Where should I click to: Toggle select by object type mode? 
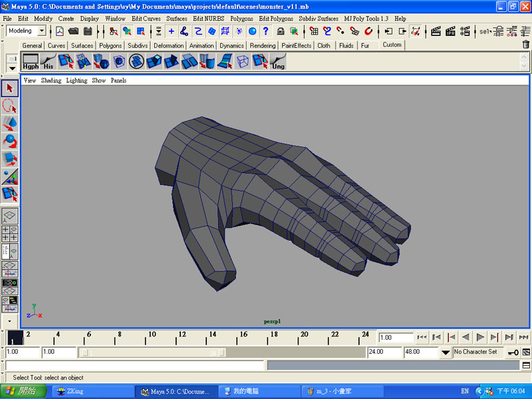pyautogui.click(x=127, y=31)
